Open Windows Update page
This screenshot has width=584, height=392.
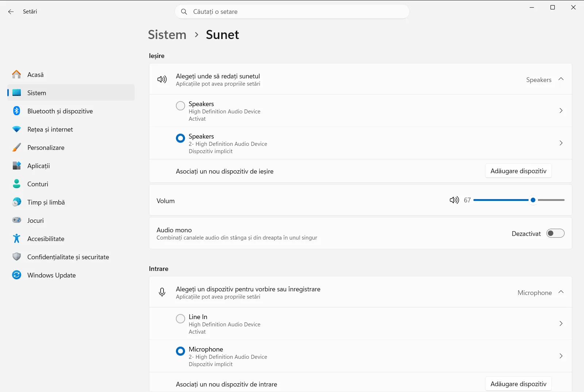[x=71, y=275]
